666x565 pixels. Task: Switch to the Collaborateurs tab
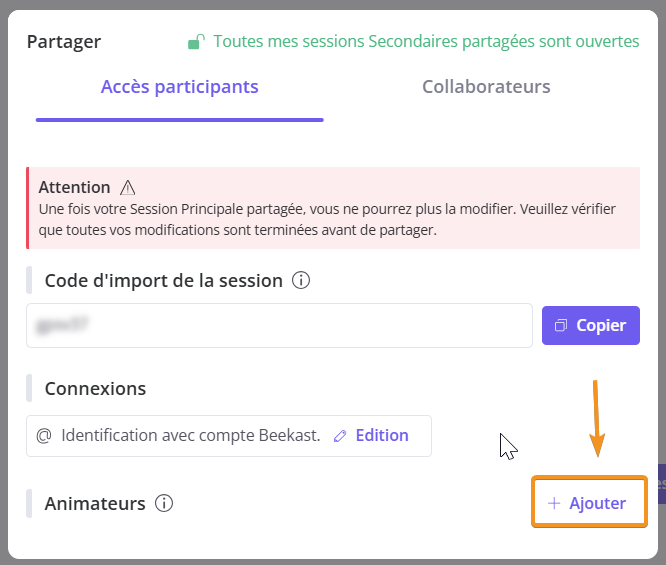(486, 87)
